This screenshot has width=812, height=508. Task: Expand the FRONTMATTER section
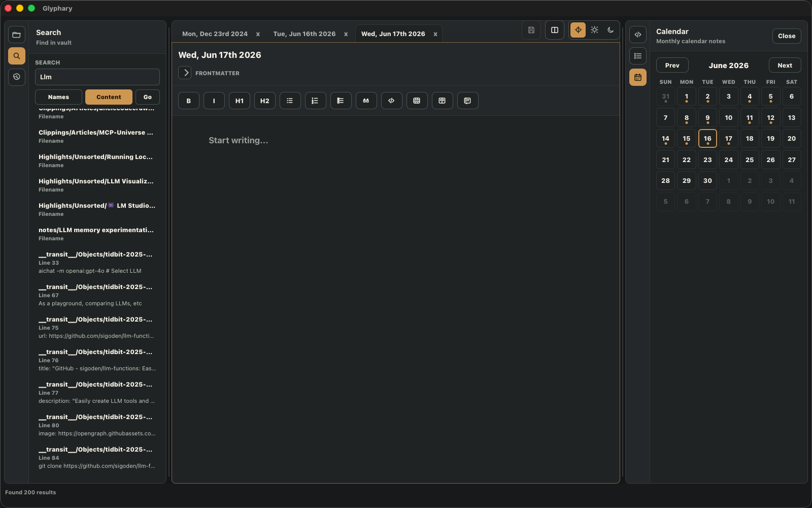pyautogui.click(x=185, y=73)
